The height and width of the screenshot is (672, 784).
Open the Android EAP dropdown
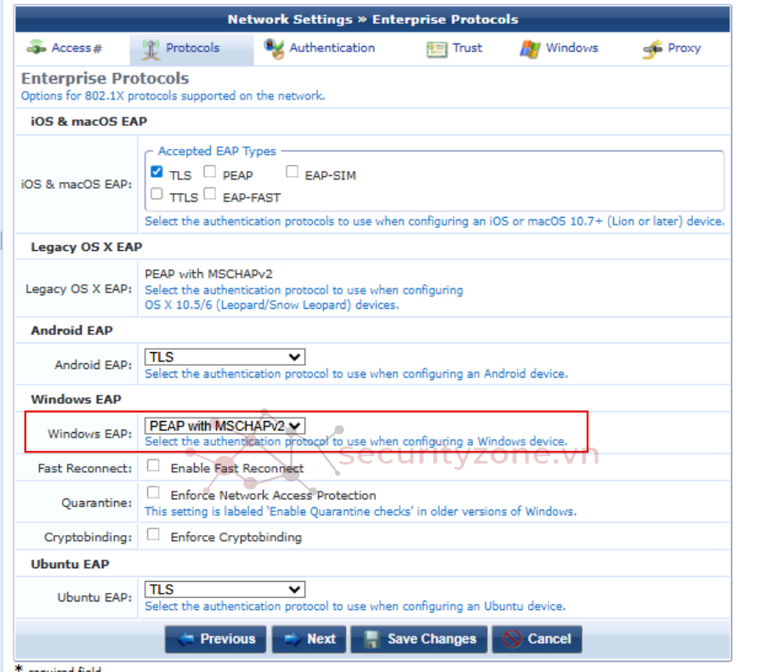point(224,357)
